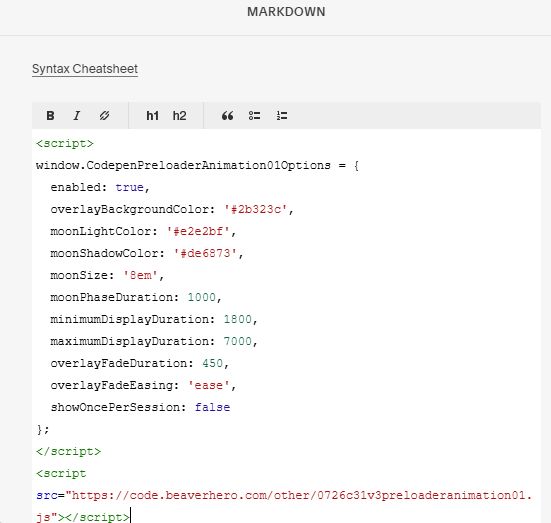Click the opening <script> tag line
The height and width of the screenshot is (523, 551).
coord(65,143)
